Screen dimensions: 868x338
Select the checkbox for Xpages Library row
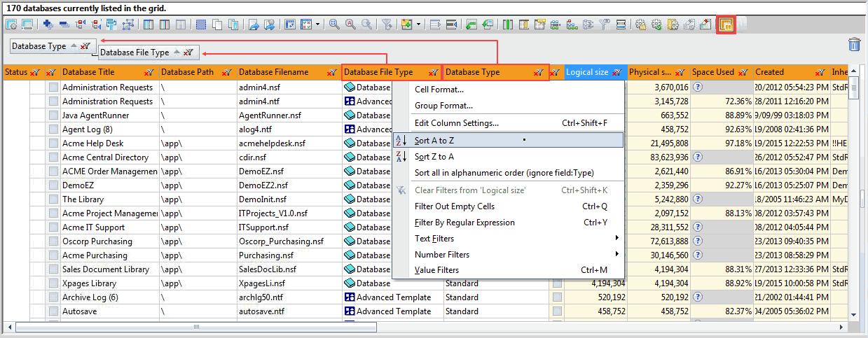click(53, 283)
